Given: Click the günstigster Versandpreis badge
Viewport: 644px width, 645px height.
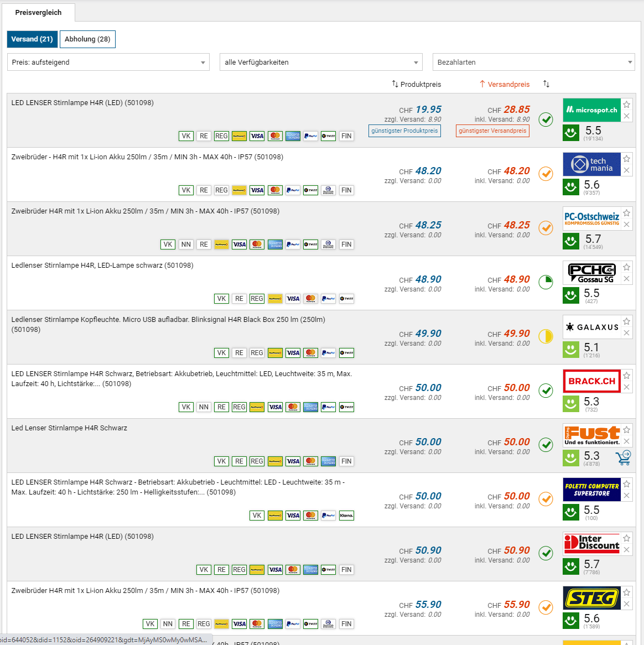Looking at the screenshot, I should [x=492, y=131].
